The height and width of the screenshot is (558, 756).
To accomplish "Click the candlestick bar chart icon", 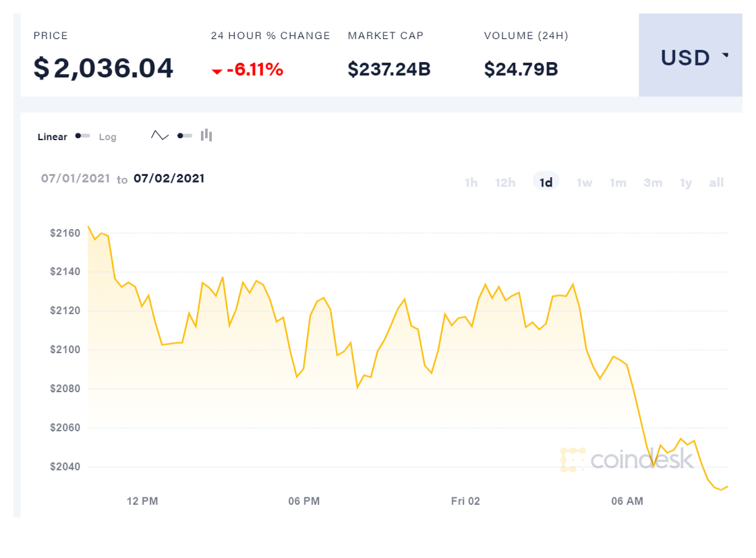I will tap(206, 135).
